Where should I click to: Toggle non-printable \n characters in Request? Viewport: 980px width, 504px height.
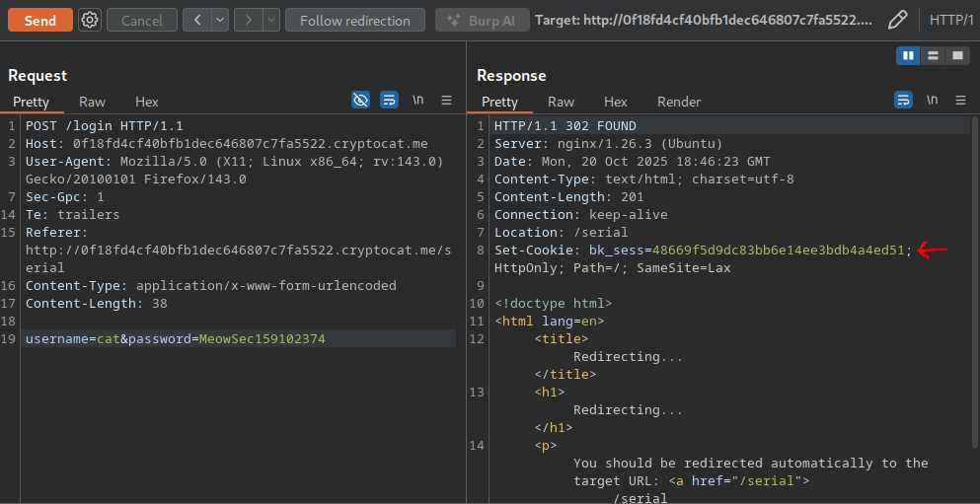(x=418, y=100)
